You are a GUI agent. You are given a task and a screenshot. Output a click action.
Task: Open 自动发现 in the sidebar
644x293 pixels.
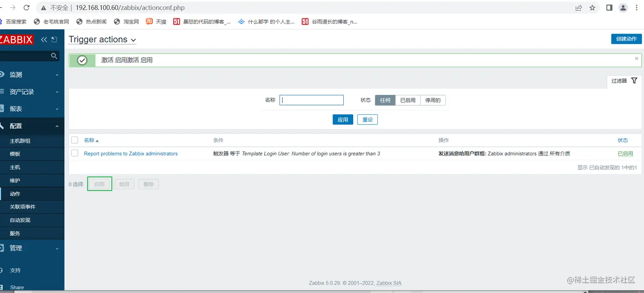coord(32,220)
